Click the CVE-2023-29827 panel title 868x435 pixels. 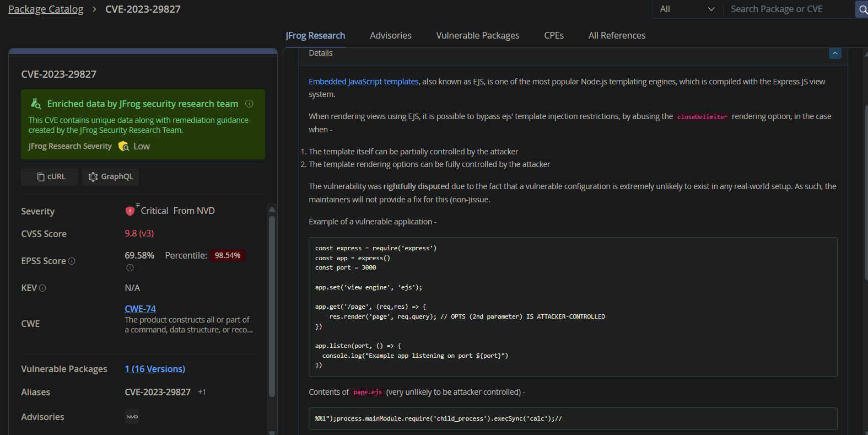tap(59, 74)
